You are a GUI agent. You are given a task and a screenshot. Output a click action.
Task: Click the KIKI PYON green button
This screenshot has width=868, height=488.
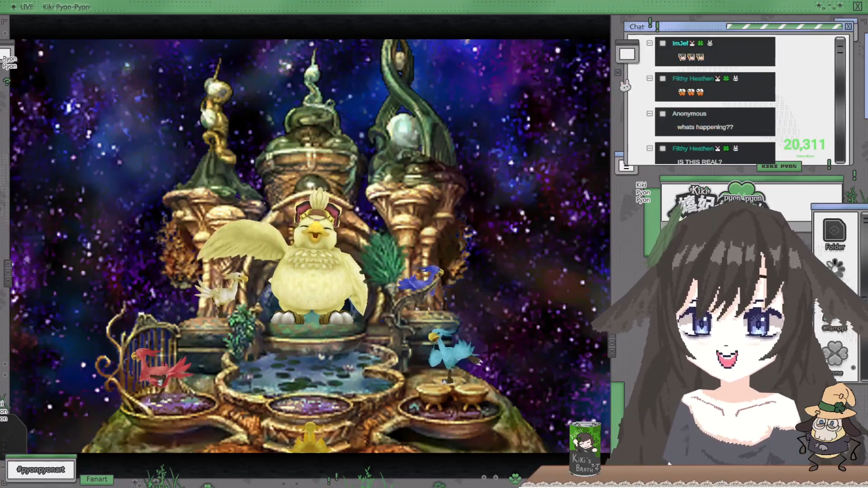coord(778,166)
